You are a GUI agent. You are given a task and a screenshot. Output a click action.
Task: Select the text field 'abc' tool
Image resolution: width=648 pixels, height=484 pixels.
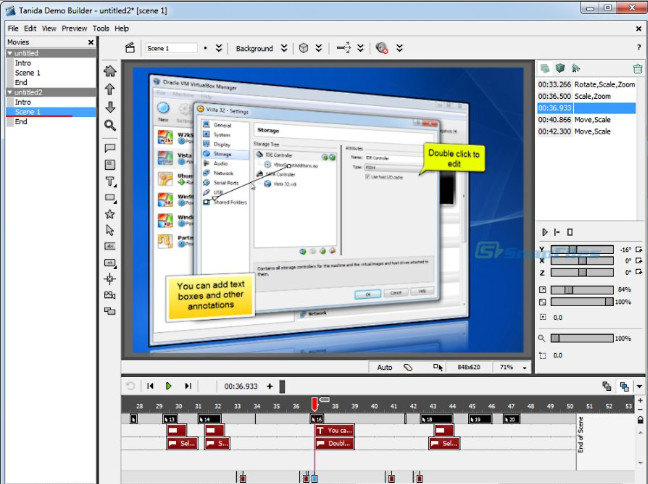point(110,246)
